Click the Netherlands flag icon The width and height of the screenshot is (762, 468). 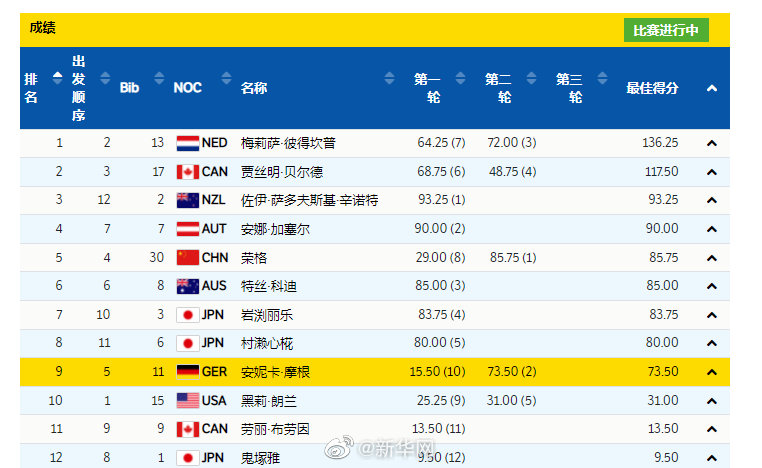point(187,143)
